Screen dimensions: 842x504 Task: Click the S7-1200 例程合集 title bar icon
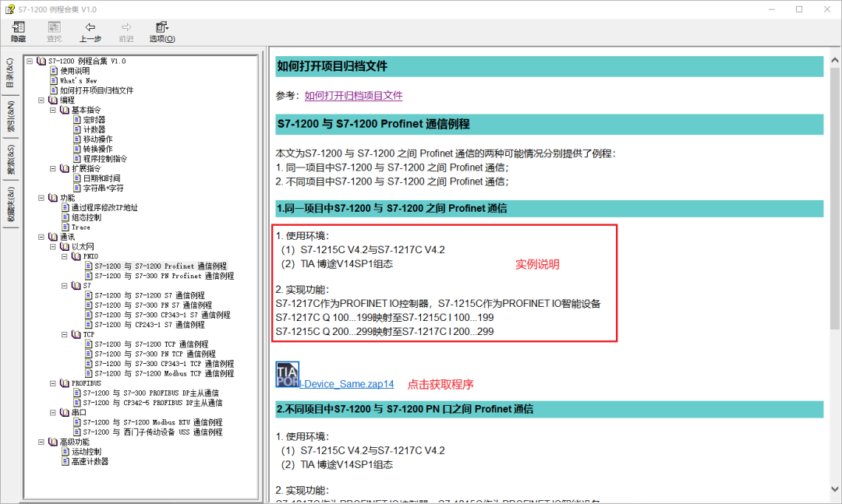9,9
